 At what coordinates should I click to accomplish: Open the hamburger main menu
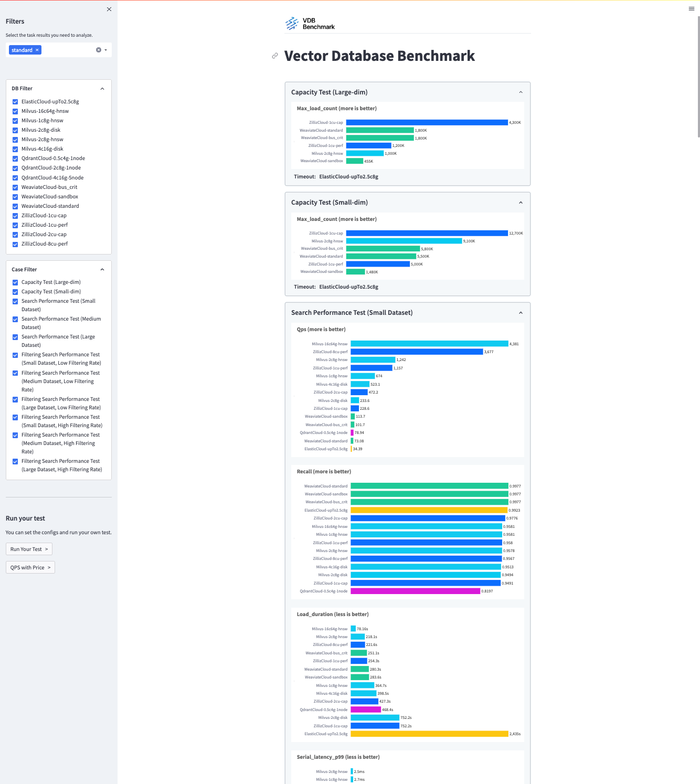pos(691,8)
